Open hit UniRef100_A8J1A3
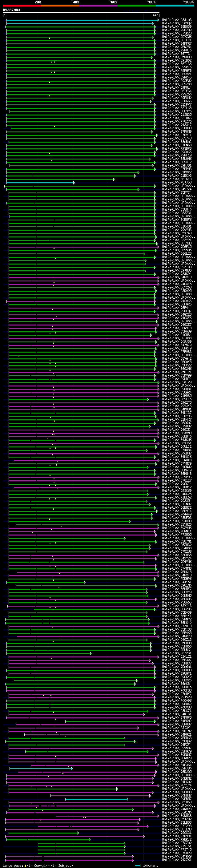 pos(177,20)
